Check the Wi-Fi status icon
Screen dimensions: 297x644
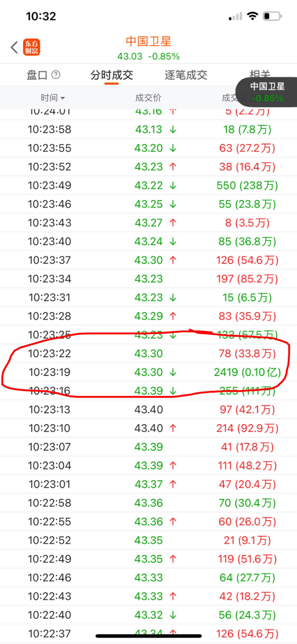click(x=253, y=16)
